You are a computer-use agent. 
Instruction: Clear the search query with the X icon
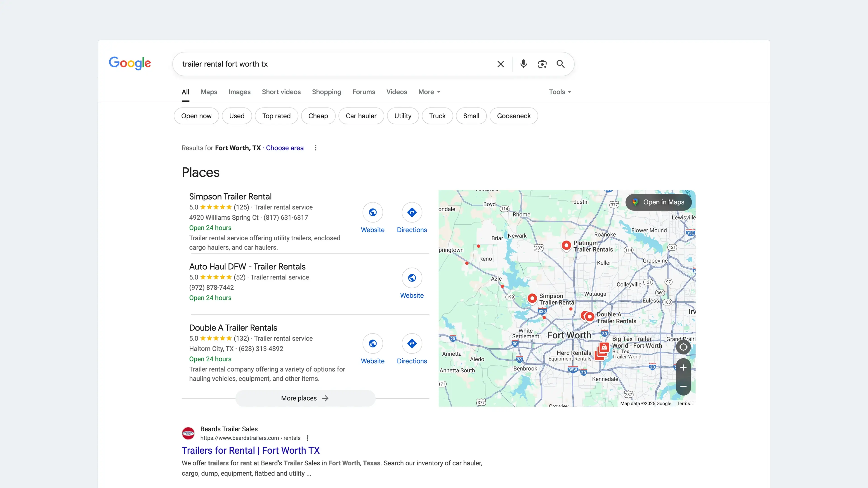[x=500, y=64]
